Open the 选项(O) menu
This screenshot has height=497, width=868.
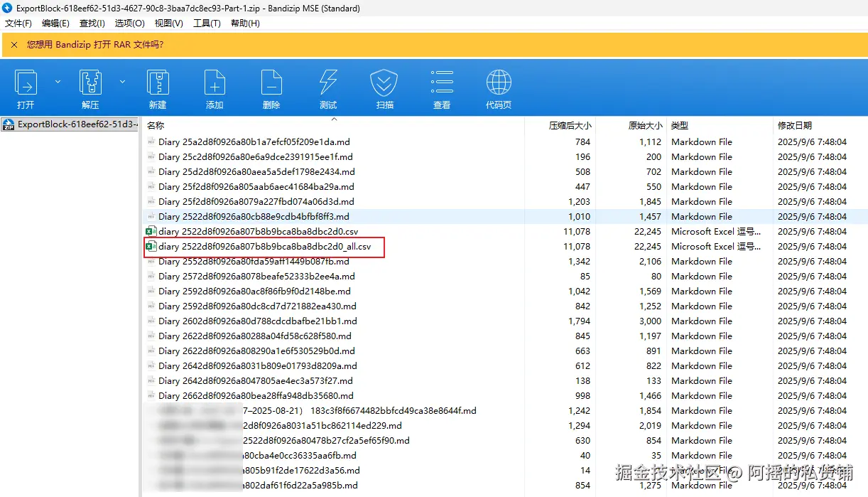point(129,23)
